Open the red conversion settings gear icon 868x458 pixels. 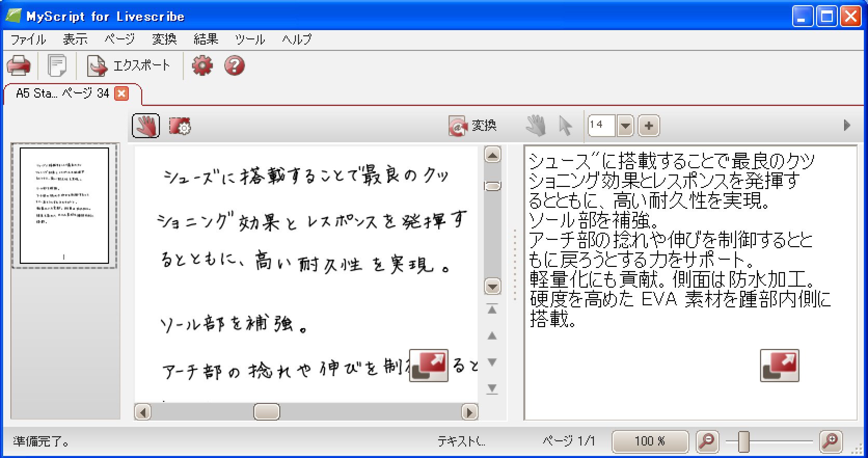(x=180, y=126)
